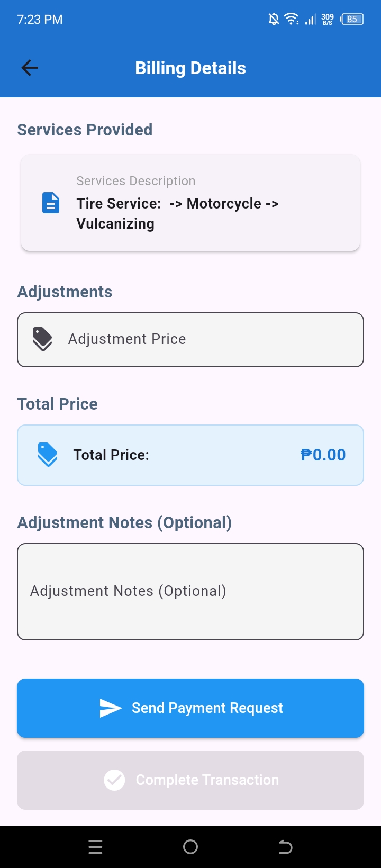Click the Complete Transaction button
This screenshot has height=868, width=381.
190,780
